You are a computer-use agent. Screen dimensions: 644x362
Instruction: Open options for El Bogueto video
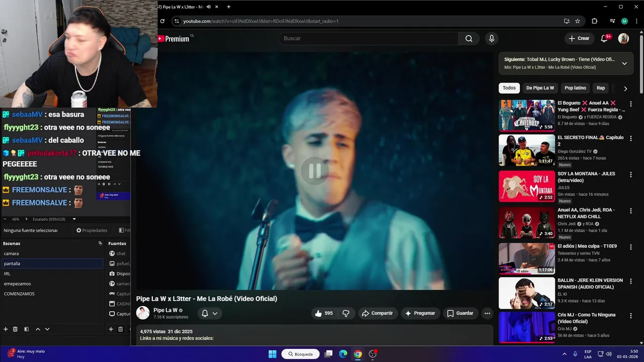[631, 104]
